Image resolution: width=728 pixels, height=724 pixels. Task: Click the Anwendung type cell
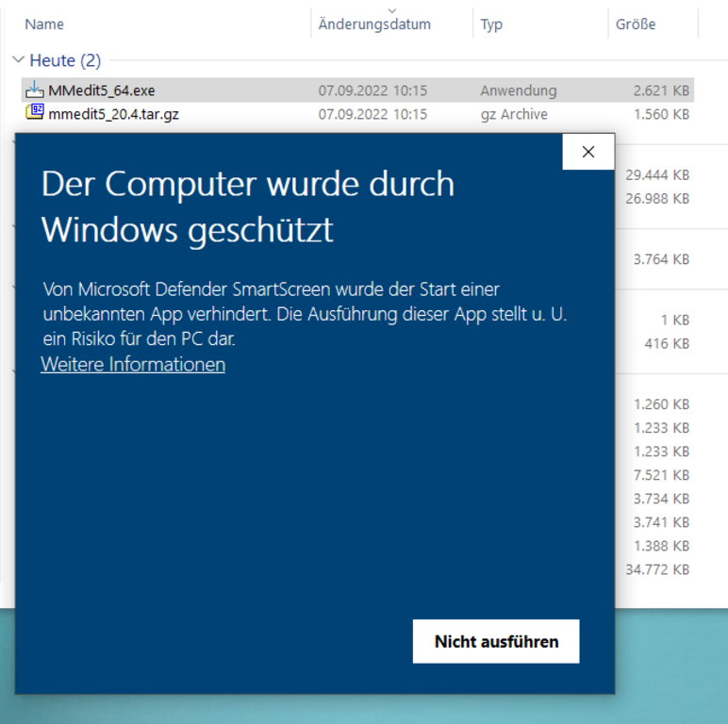click(x=518, y=90)
